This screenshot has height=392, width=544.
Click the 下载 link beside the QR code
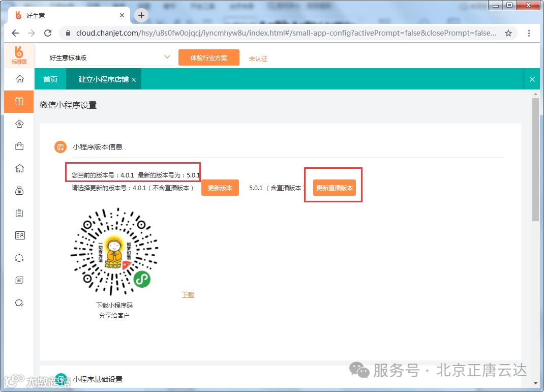(188, 294)
